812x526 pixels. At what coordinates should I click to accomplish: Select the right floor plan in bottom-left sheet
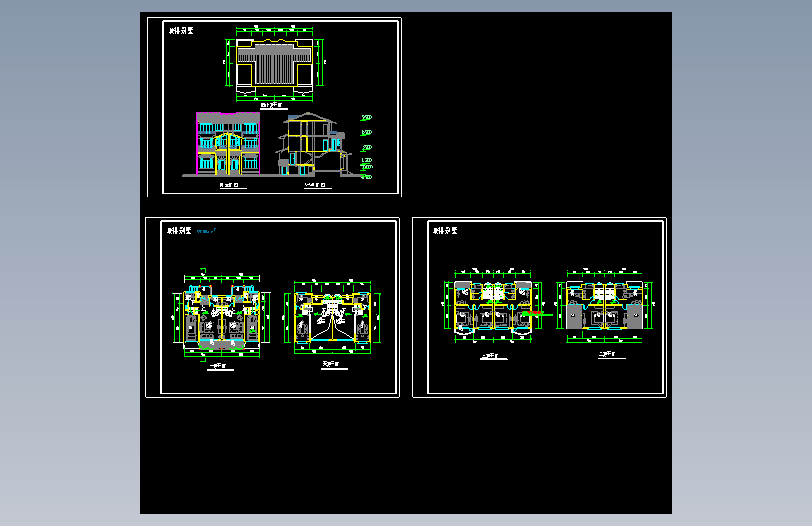pyautogui.click(x=332, y=316)
